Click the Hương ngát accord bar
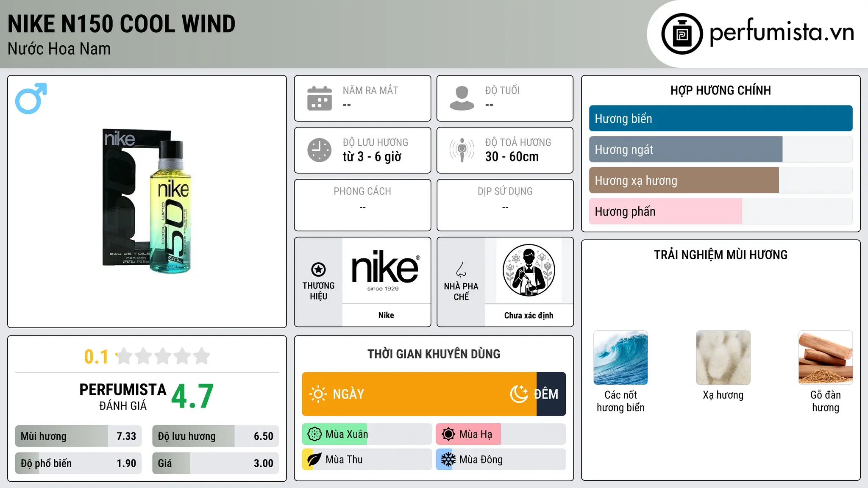The width and height of the screenshot is (868, 488). tap(721, 150)
